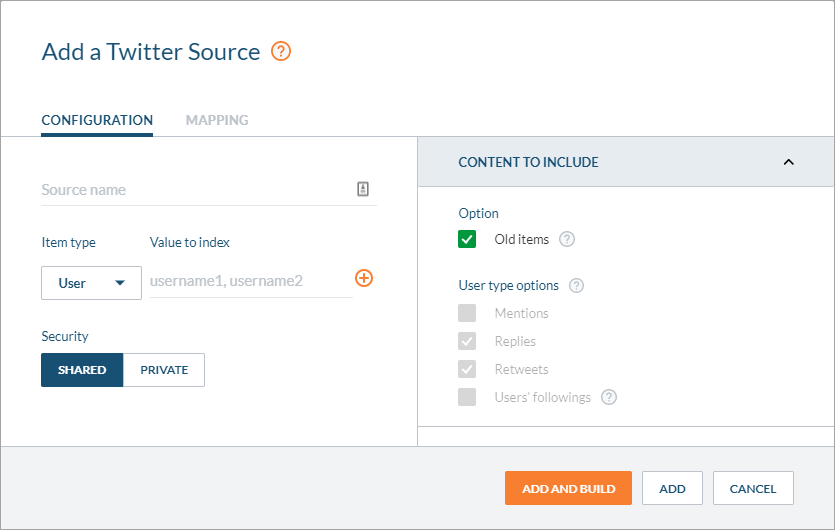Click the Old items label
This screenshot has width=835, height=530.
[521, 239]
